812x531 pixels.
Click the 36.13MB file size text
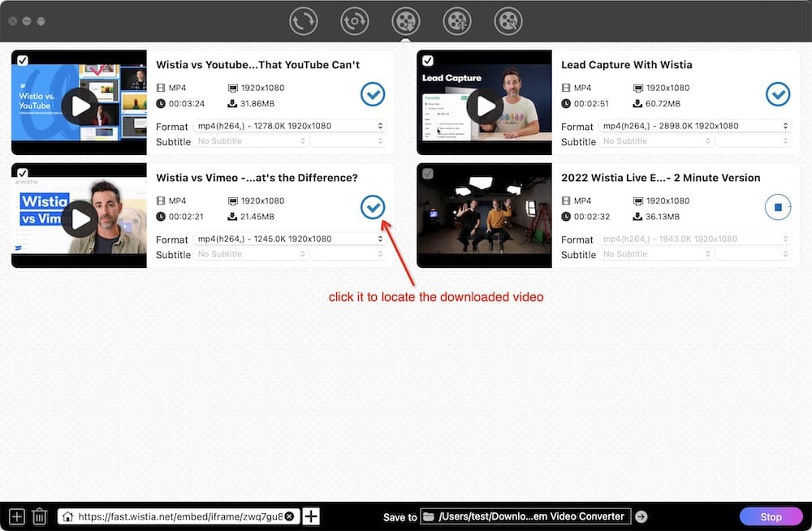pos(663,217)
